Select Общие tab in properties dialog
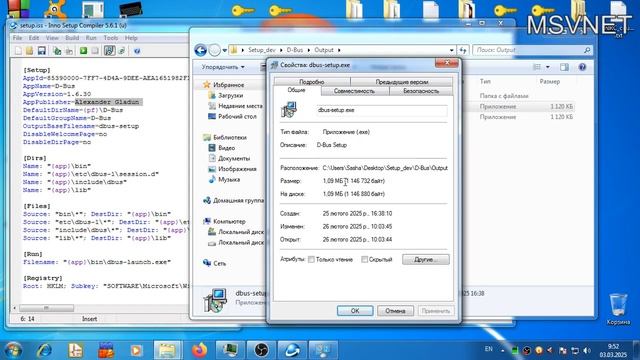Viewport: 640px width, 360px height. (x=297, y=90)
